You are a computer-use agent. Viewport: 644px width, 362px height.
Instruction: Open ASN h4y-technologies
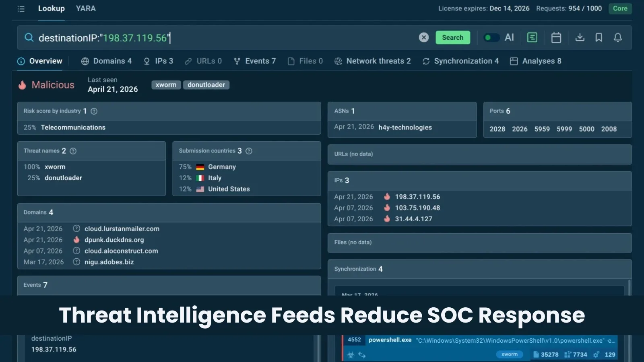[405, 128]
